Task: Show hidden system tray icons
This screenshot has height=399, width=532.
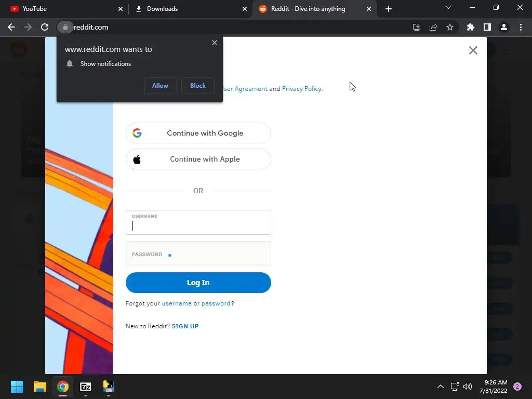Action: tap(441, 387)
